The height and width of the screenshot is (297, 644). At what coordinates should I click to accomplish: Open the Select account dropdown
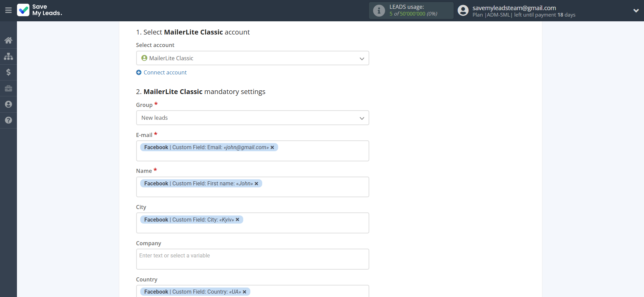[252, 58]
